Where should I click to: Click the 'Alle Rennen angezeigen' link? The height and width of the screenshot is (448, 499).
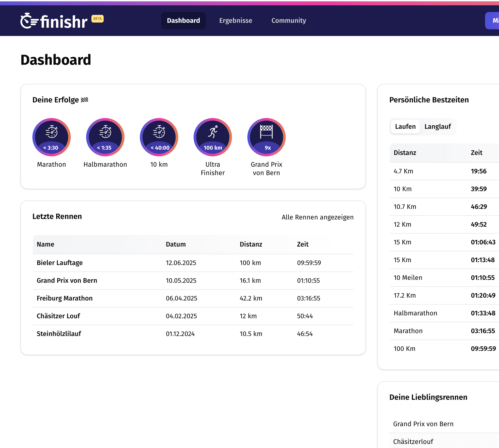point(318,217)
